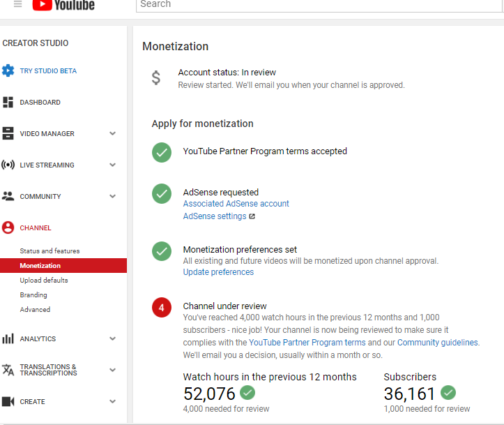Open Video Manager menu item
The height and width of the screenshot is (425, 504).
point(47,133)
